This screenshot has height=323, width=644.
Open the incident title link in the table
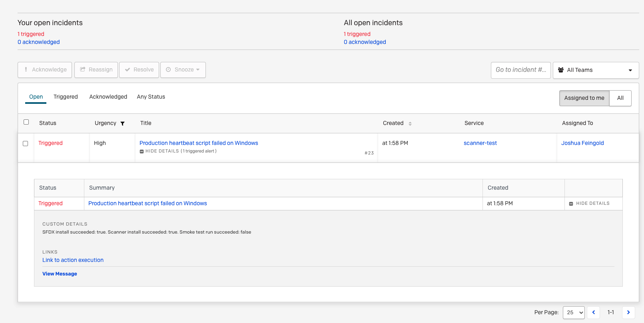[x=199, y=143]
